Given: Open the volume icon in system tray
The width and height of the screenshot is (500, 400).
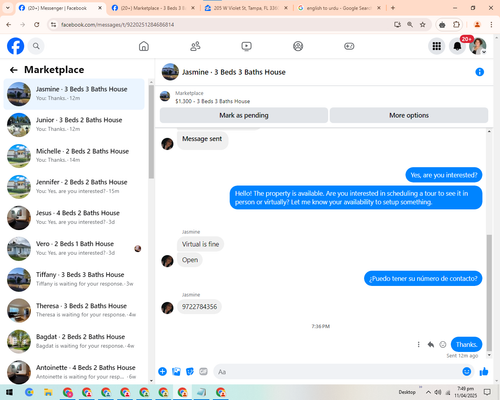Looking at the screenshot, I should (438, 392).
